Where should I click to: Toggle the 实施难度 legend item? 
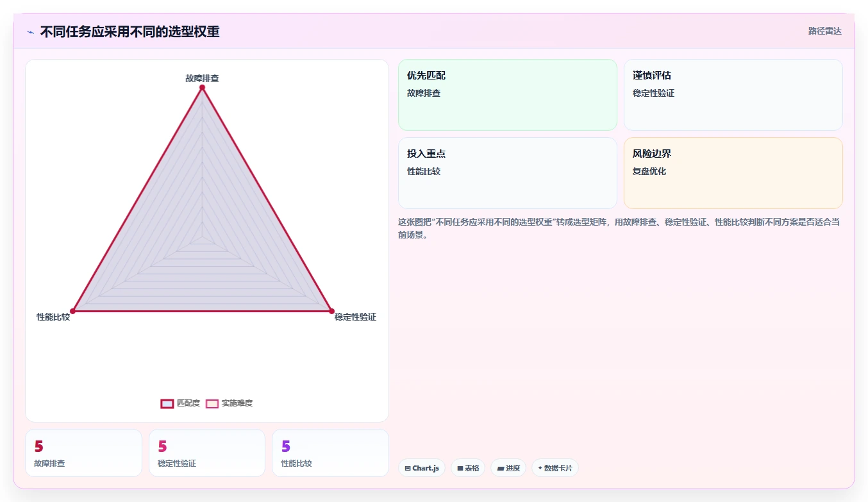(229, 403)
